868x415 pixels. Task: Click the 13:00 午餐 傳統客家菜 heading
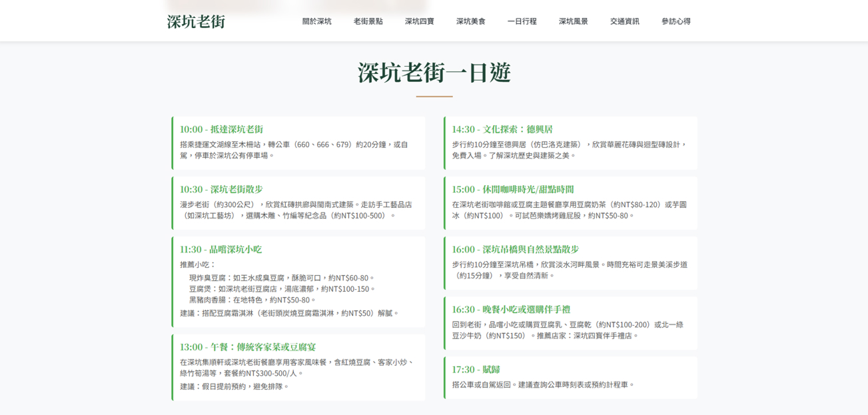[x=248, y=347]
